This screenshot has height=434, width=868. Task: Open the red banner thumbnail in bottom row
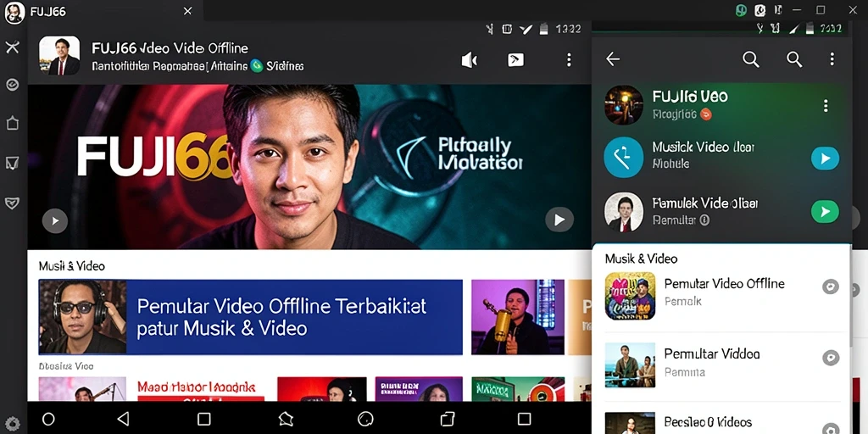[x=321, y=389]
